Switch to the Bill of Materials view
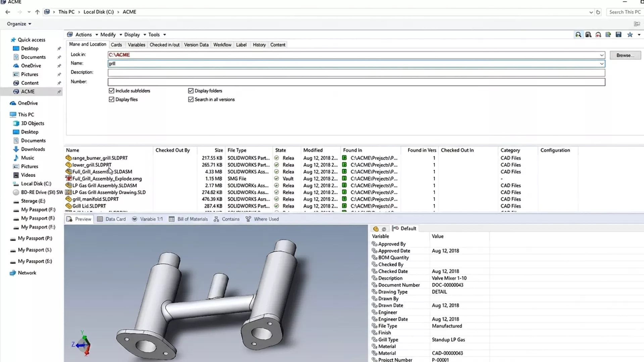The image size is (644, 362). 192,219
